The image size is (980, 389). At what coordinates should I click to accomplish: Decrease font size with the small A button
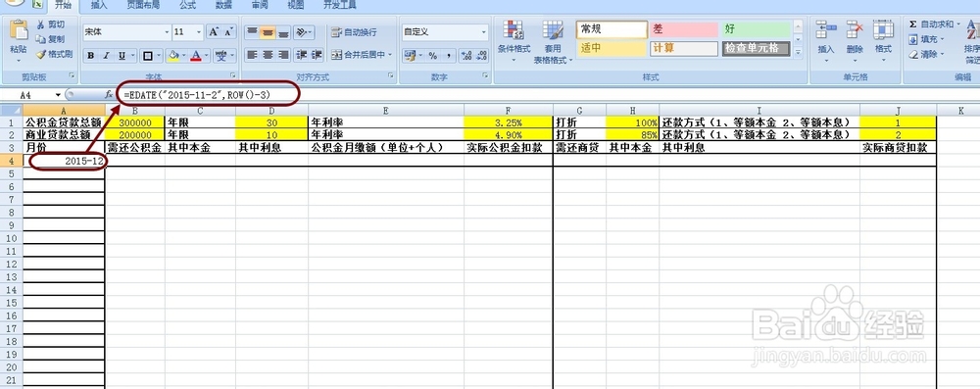coord(228,32)
